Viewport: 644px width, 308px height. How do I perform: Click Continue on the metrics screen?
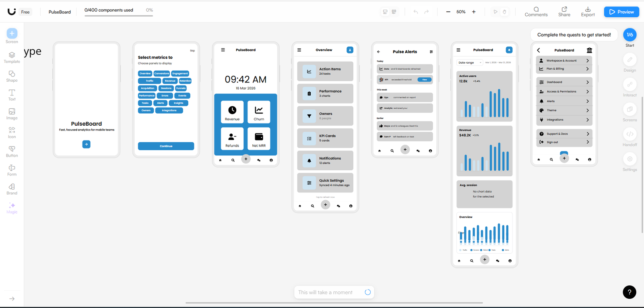click(x=166, y=146)
